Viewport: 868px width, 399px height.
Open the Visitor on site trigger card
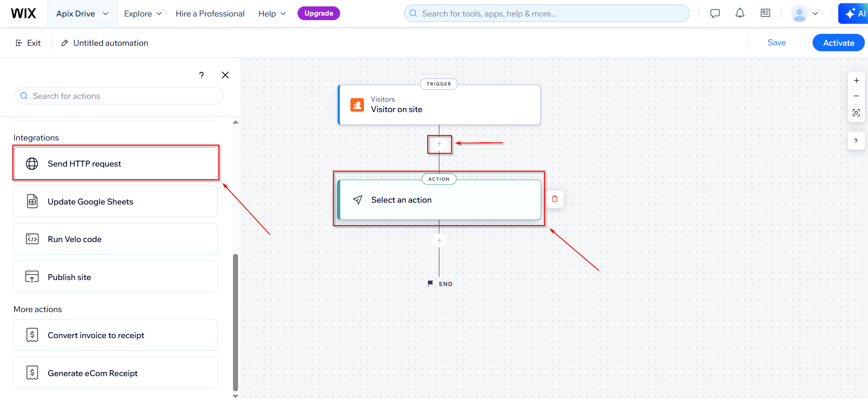click(439, 105)
